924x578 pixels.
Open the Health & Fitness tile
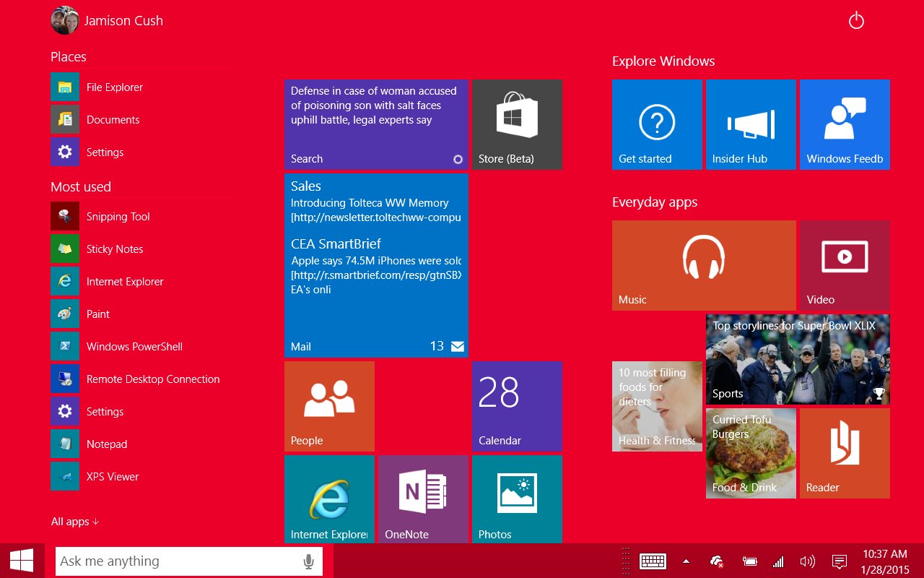click(x=657, y=406)
